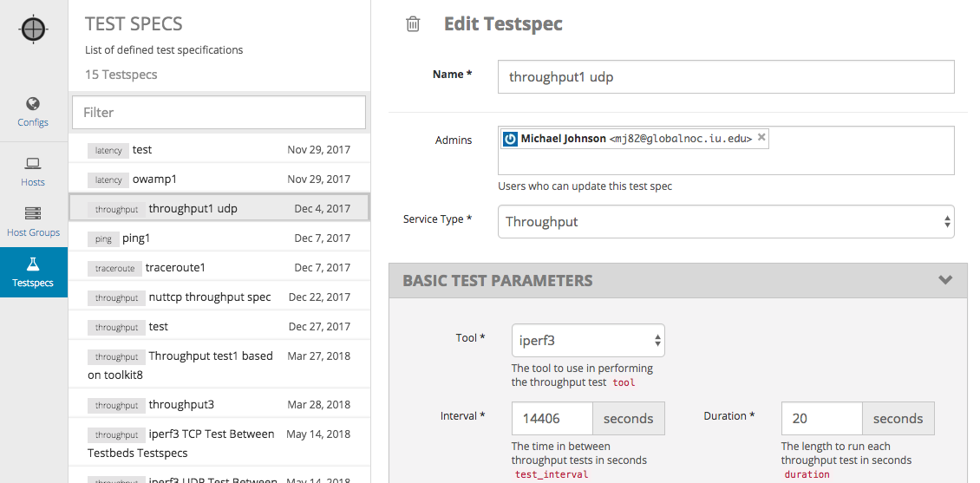Click the Interval seconds unit label

click(x=628, y=419)
